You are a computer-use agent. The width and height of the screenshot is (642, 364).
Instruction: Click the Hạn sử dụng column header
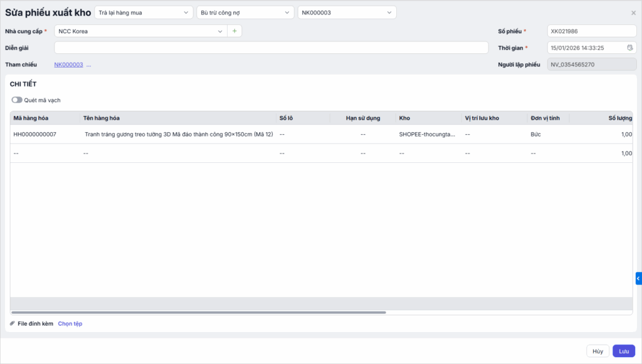(x=363, y=118)
